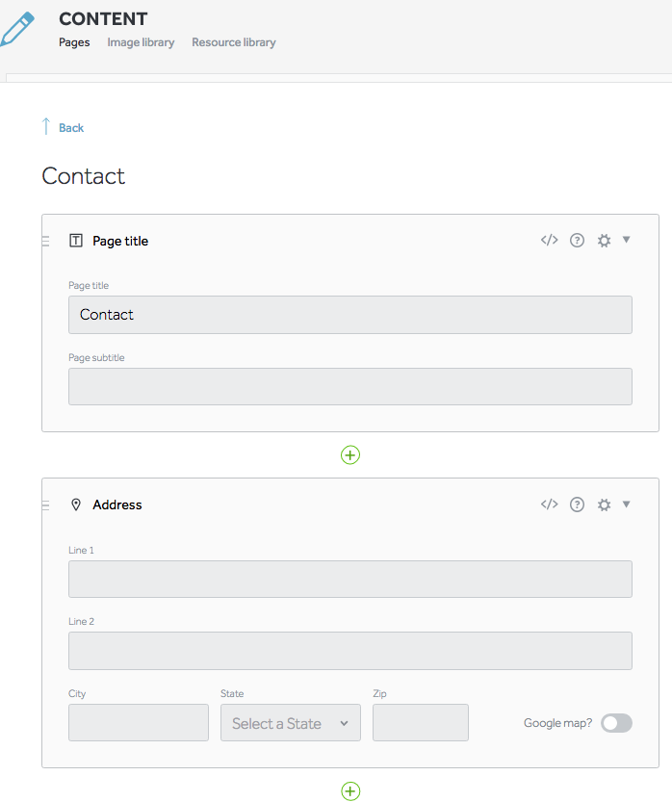Open help icon in Page title block
The height and width of the screenshot is (802, 672).
click(577, 241)
